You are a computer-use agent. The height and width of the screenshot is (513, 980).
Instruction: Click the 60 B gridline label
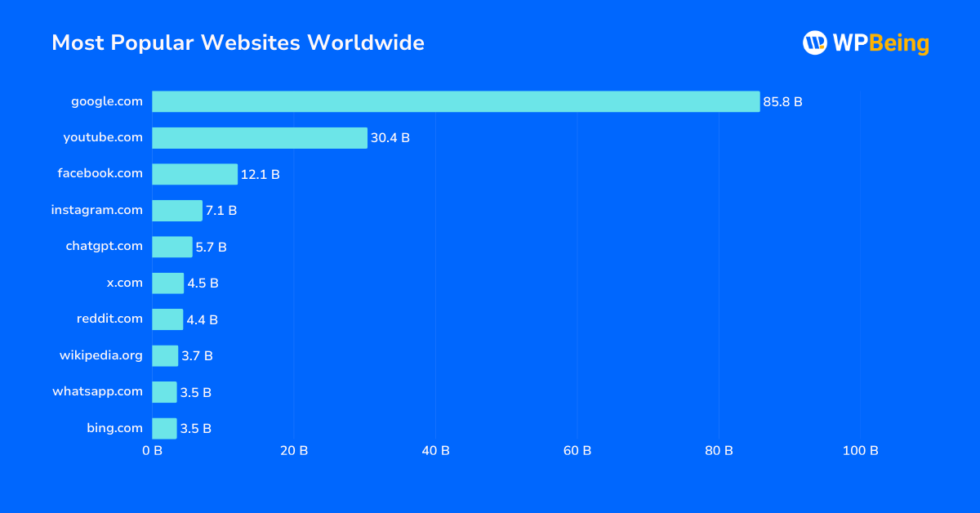[577, 450]
